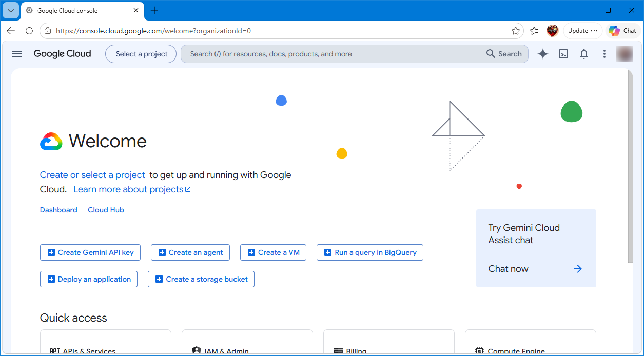Open the three-dot settings and utilities menu

[x=604, y=54]
